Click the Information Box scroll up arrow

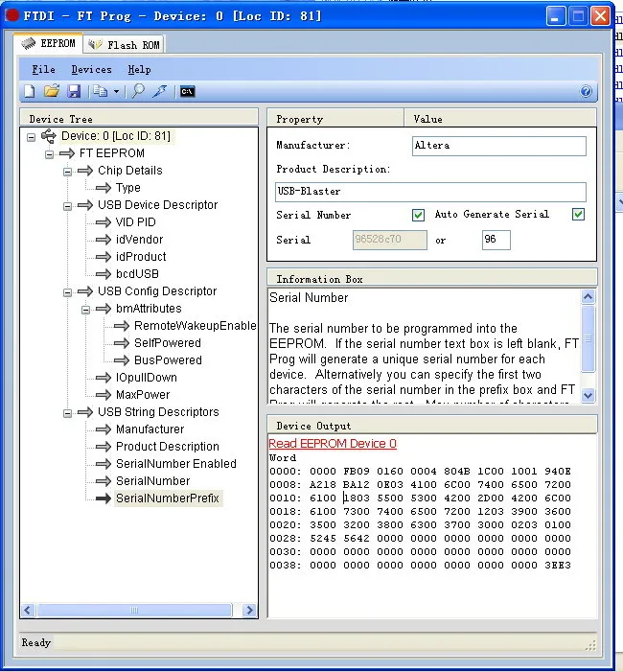pos(588,296)
